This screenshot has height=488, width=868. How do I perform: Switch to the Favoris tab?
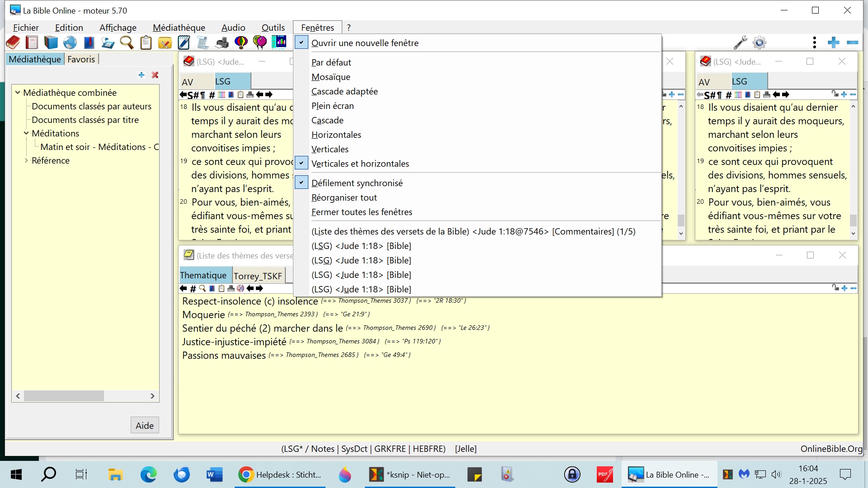(81, 59)
